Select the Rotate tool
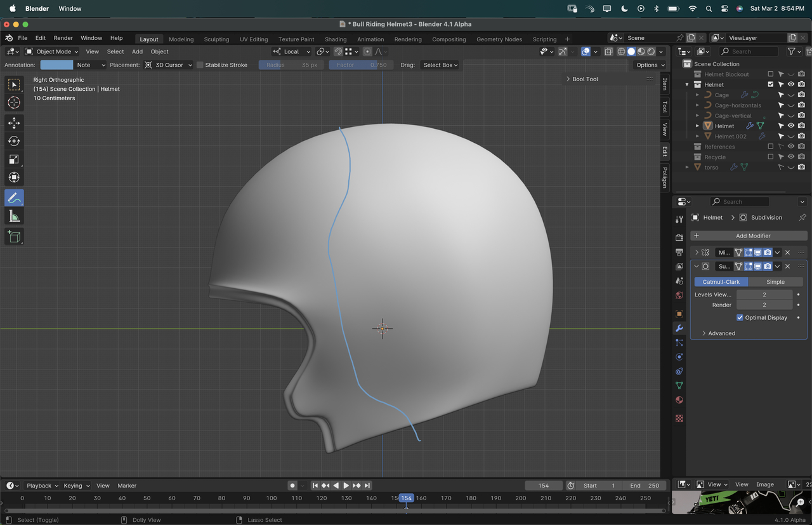This screenshot has height=525, width=812. (14, 141)
